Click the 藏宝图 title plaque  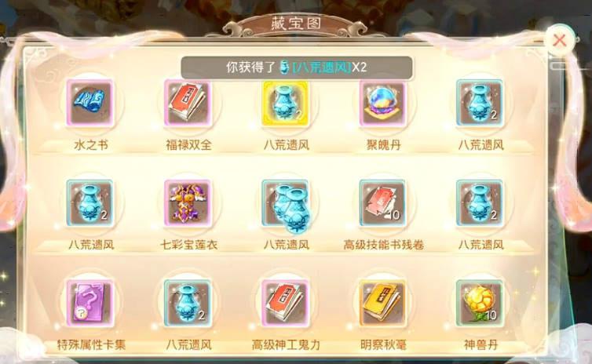pos(296,24)
